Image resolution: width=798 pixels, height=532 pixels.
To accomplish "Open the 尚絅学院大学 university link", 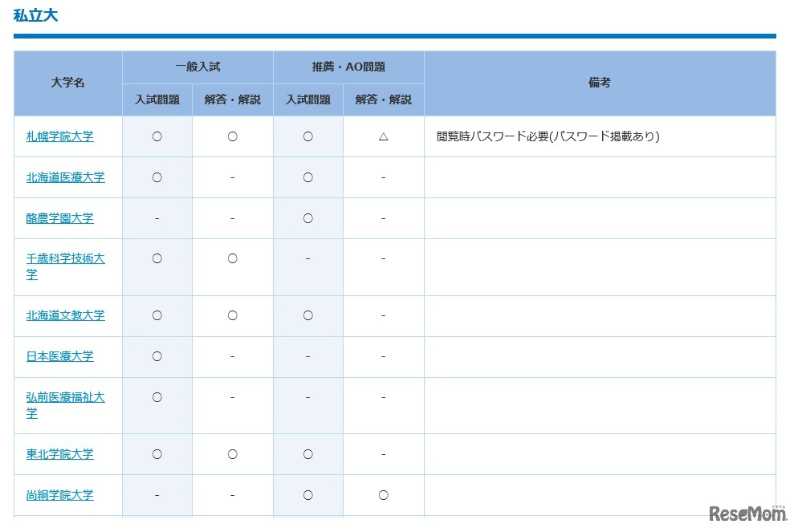I will point(60,494).
